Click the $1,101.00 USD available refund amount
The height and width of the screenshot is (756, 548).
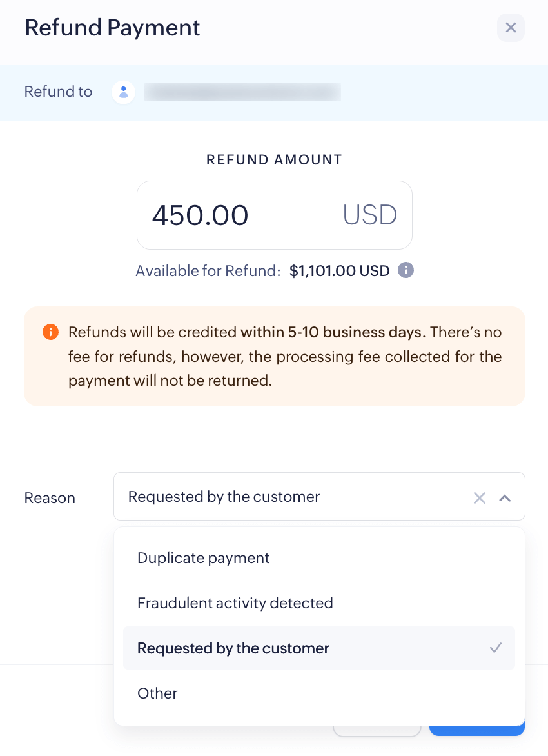339,270
